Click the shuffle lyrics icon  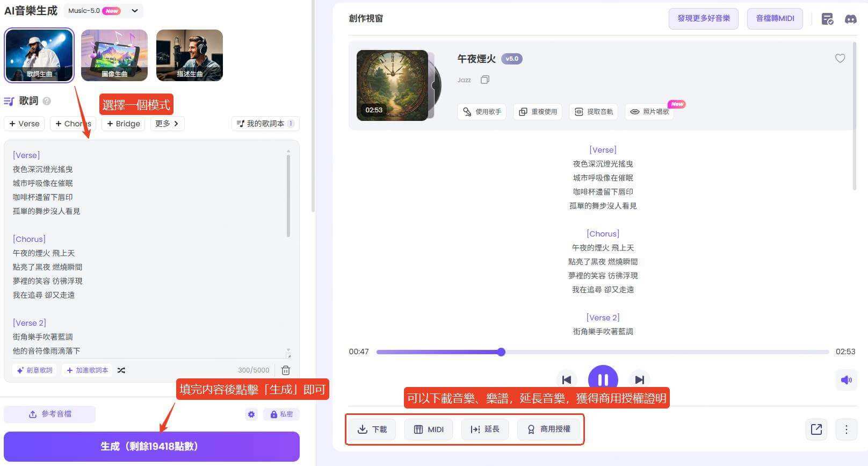point(121,370)
